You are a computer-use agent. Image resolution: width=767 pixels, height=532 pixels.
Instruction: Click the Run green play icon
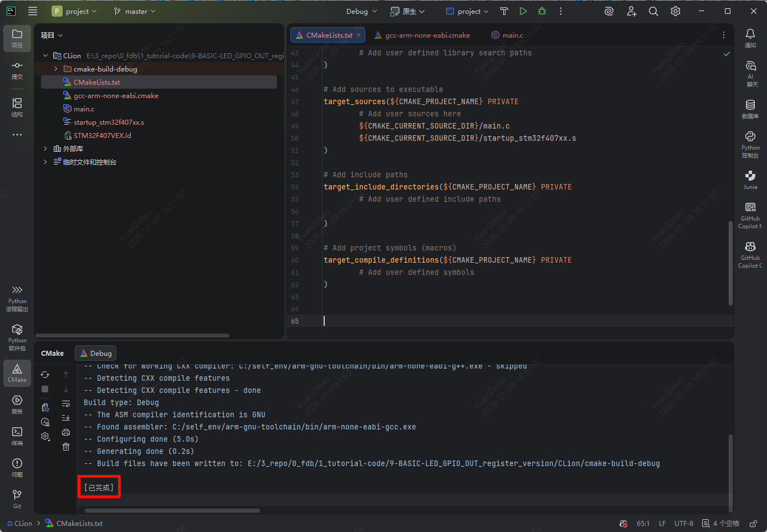523,11
